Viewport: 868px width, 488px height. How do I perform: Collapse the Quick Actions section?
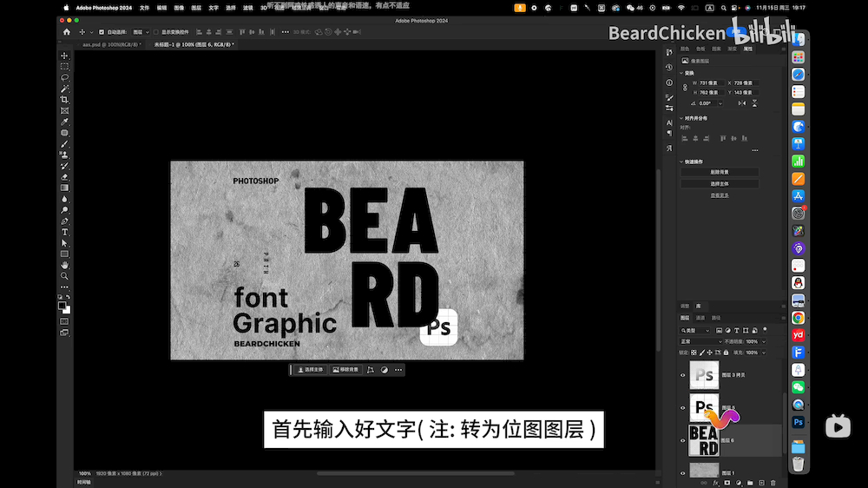coord(681,162)
